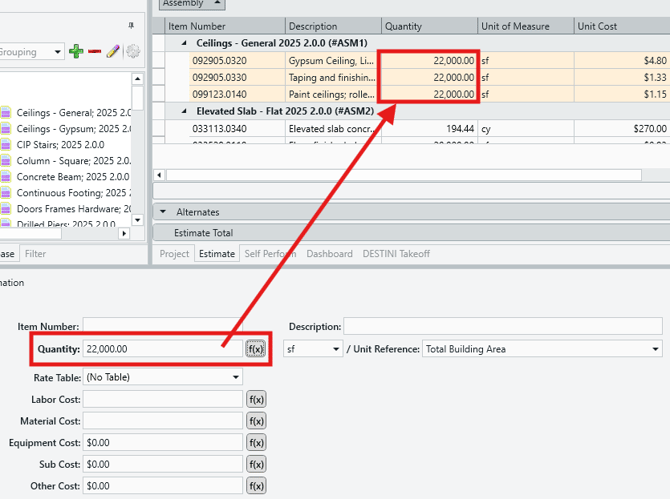Open formula editor for Quantity
The width and height of the screenshot is (670, 499).
(x=256, y=349)
